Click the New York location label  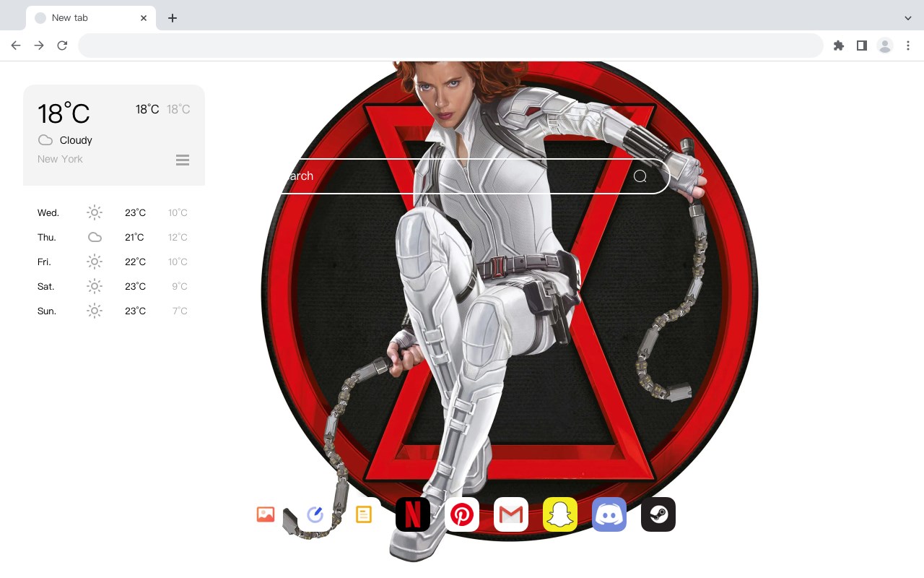60,159
